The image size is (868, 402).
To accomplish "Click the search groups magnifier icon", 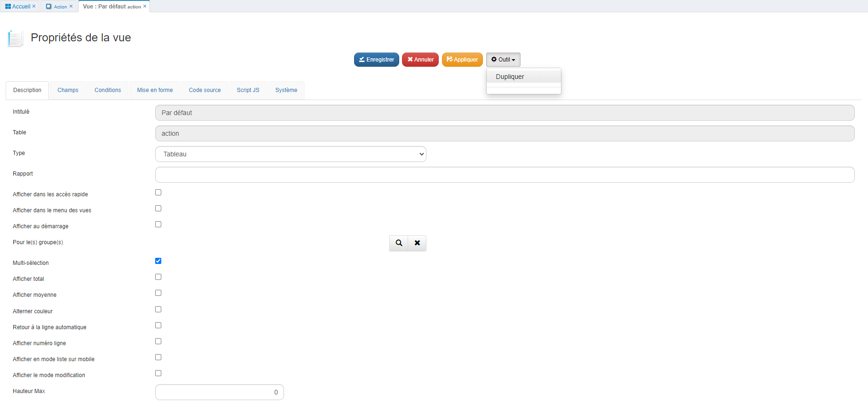I will (399, 243).
